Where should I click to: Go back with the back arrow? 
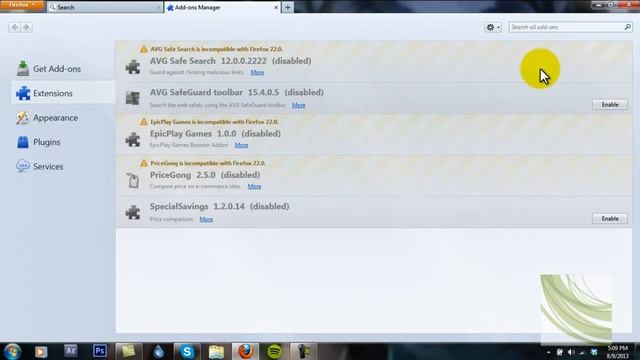tap(14, 27)
